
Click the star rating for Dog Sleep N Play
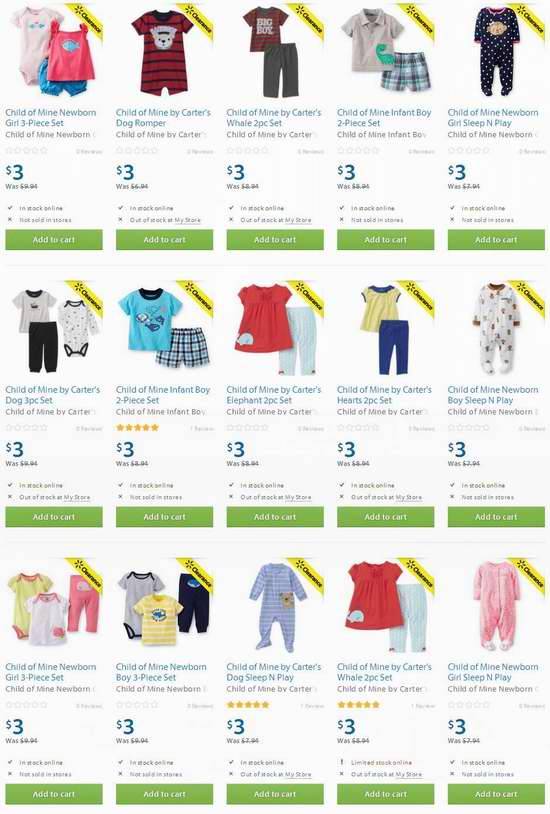point(248,705)
